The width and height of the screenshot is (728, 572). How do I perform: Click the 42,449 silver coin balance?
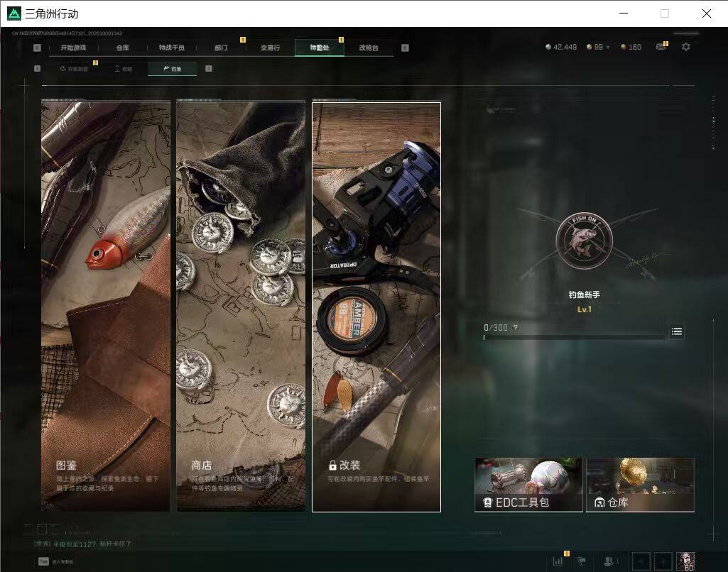pos(561,47)
